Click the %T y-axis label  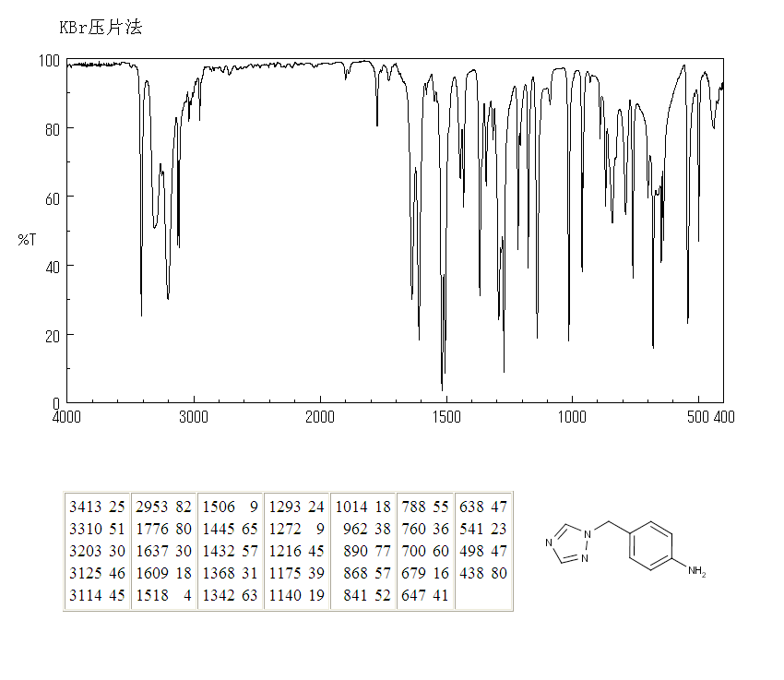(27, 240)
